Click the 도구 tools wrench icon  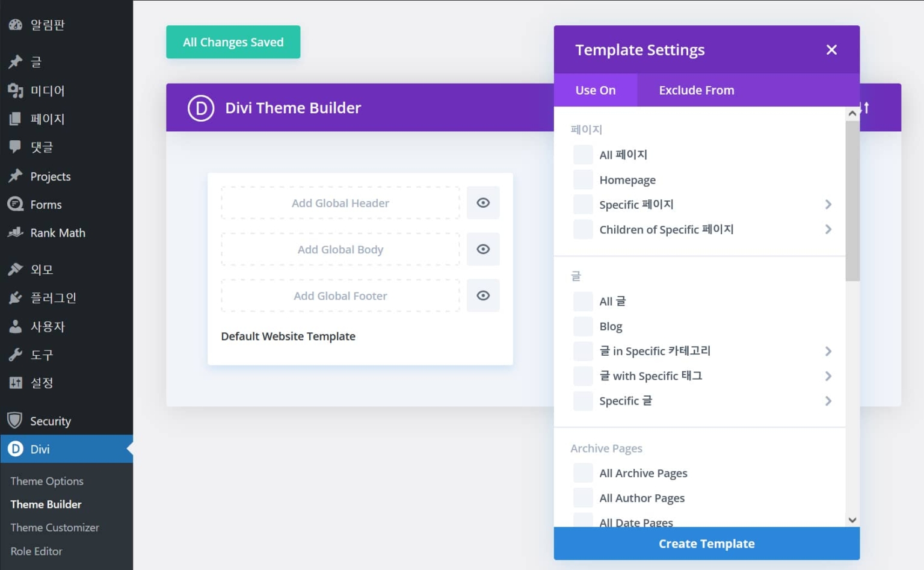click(x=16, y=355)
